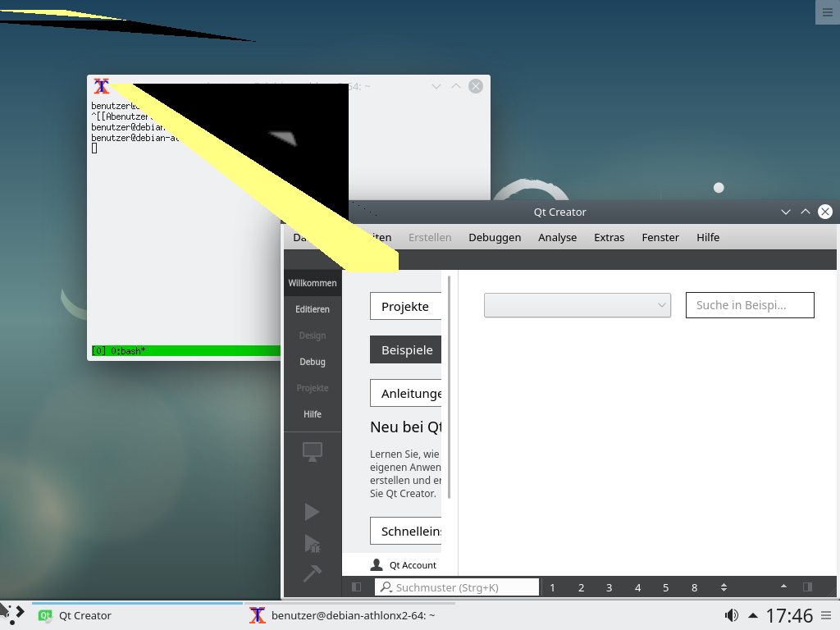Open output pane 1
The width and height of the screenshot is (840, 630).
click(552, 587)
